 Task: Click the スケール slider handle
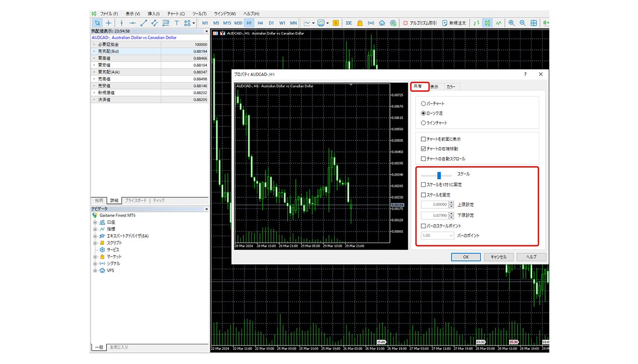(439, 175)
